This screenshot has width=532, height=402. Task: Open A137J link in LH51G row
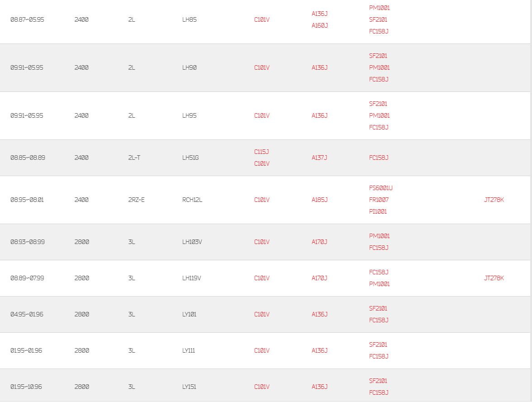[x=319, y=158]
